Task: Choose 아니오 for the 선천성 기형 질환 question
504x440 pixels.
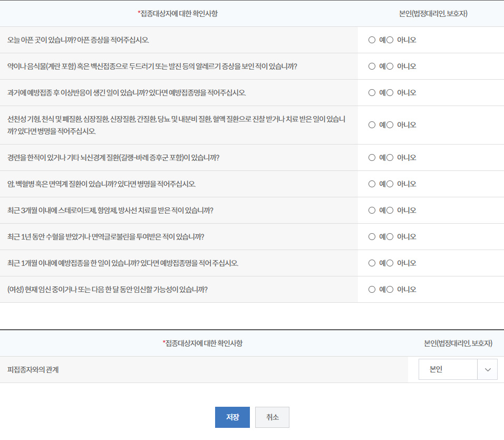Action: pyautogui.click(x=389, y=125)
